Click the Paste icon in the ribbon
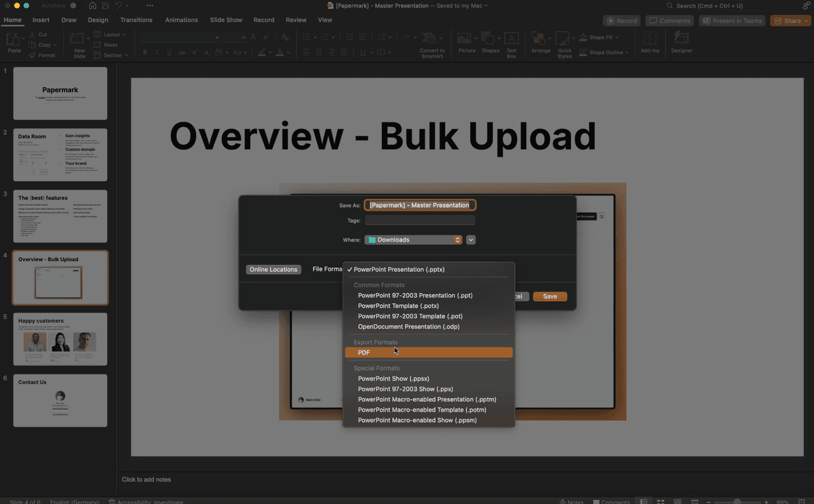This screenshot has width=814, height=504. click(x=14, y=40)
